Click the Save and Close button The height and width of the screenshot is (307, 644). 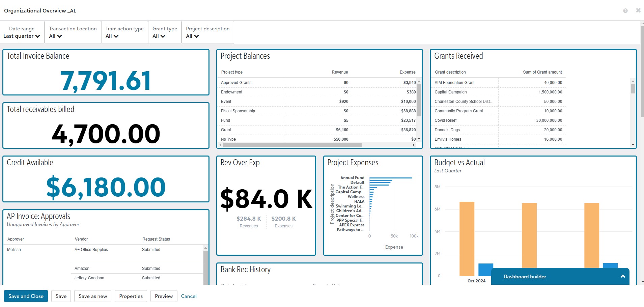point(26,296)
